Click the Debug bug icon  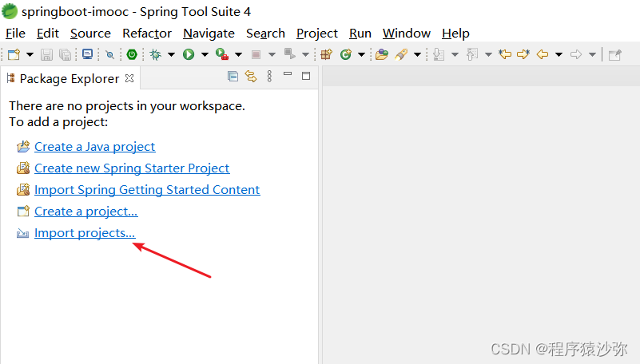click(156, 54)
